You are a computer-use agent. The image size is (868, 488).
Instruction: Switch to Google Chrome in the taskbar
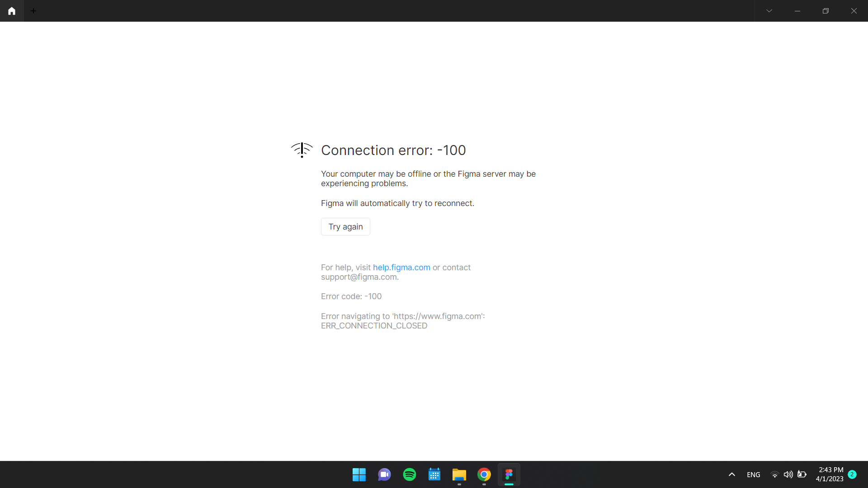tap(484, 474)
